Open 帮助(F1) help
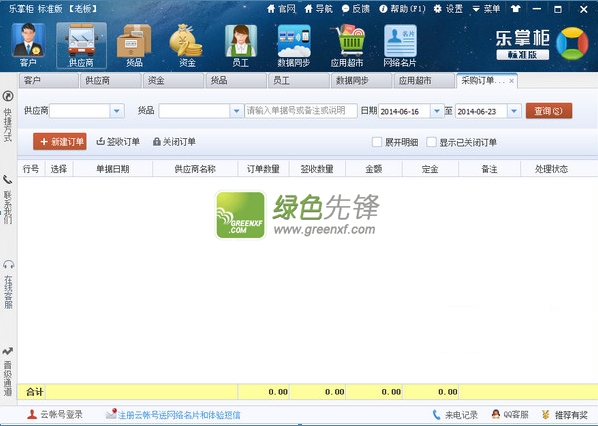 coord(402,9)
